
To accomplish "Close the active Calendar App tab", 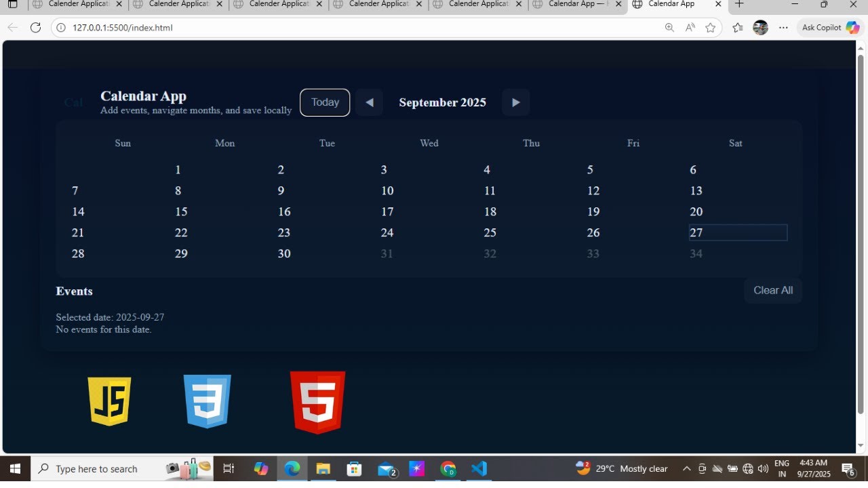I will coord(717,4).
